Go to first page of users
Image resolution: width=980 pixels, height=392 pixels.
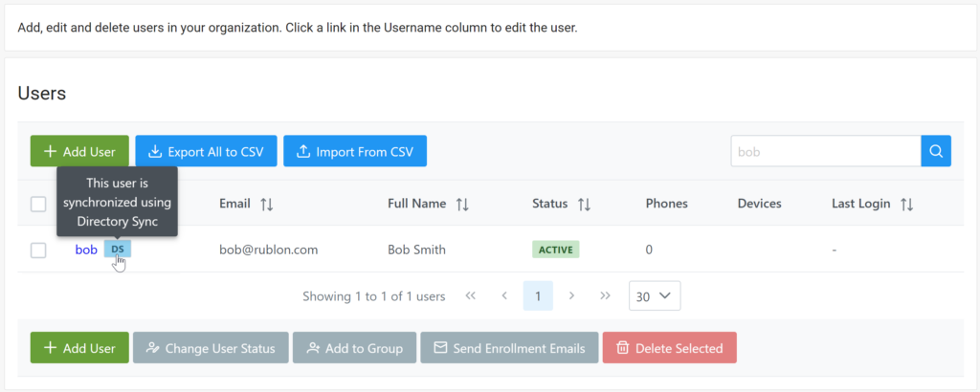[471, 296]
